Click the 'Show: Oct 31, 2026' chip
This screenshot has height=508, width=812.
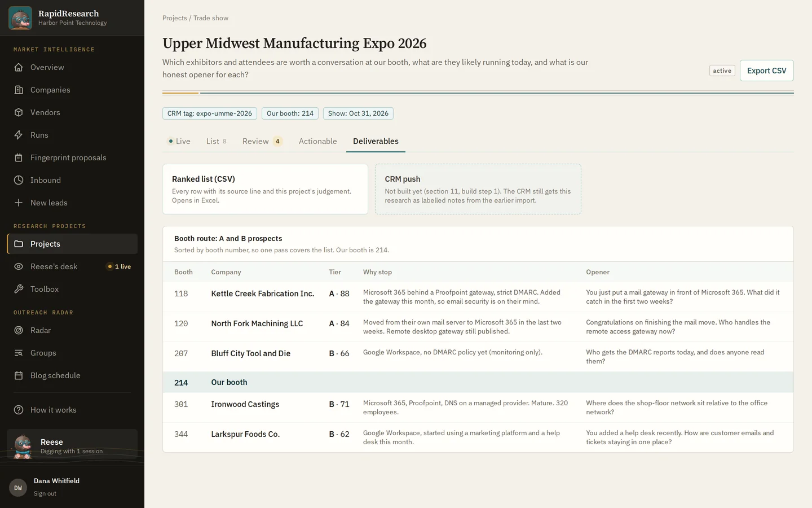coord(358,113)
